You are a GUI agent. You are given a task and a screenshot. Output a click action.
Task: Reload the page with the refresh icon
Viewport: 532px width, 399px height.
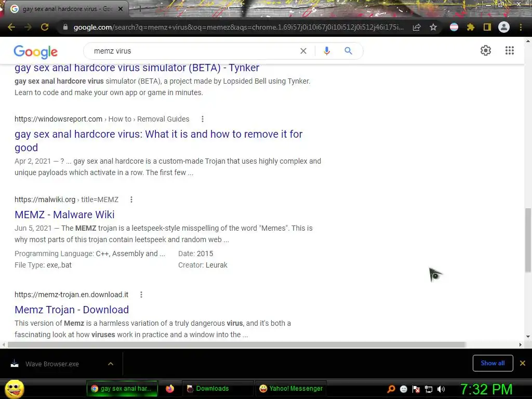click(45, 27)
